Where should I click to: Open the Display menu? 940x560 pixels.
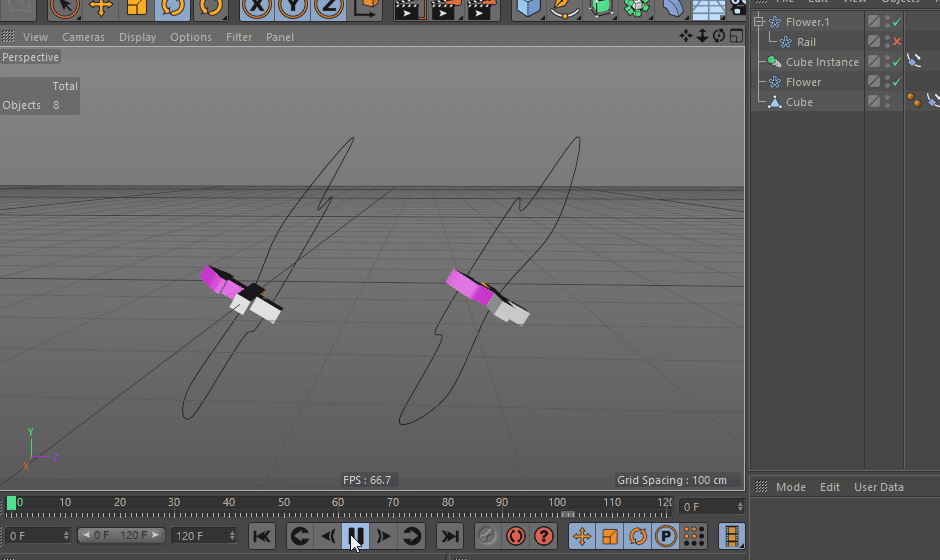tap(137, 37)
